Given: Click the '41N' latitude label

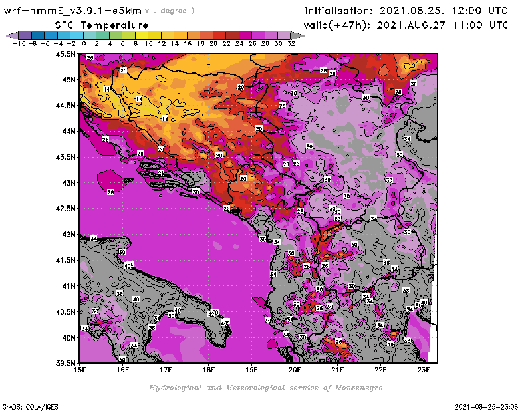Looking at the screenshot, I should (x=68, y=286).
